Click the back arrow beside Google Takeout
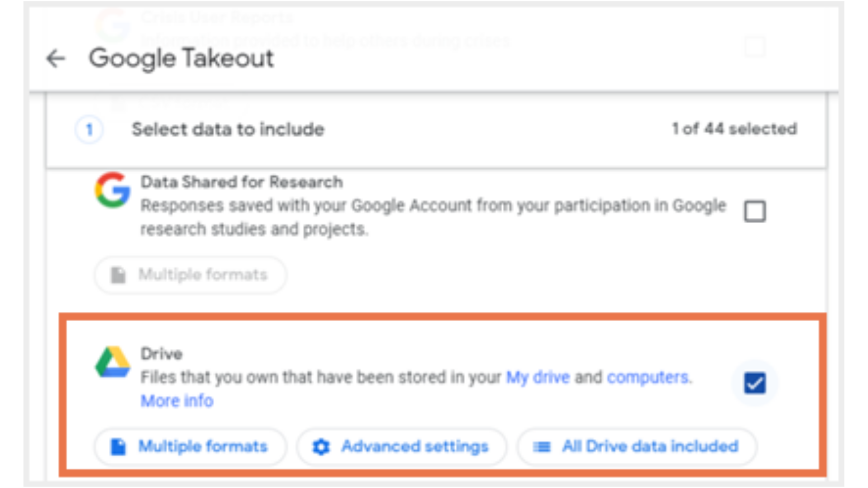 pyautogui.click(x=56, y=59)
